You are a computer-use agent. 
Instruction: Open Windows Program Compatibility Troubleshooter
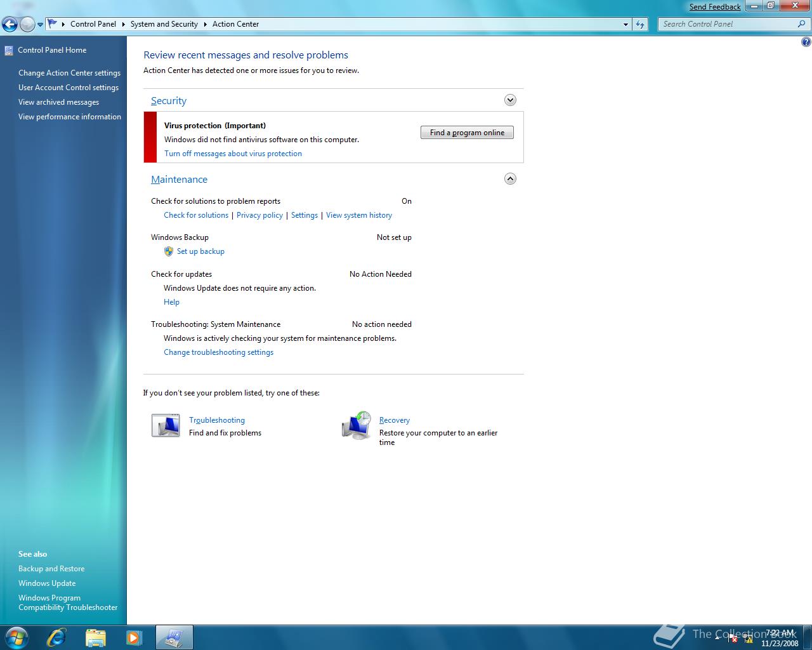(x=68, y=602)
